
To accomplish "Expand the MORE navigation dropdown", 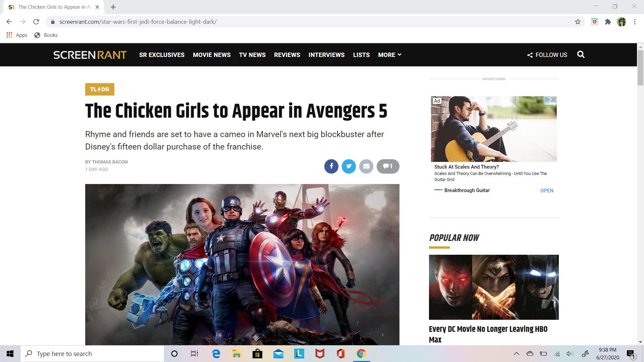I will point(389,55).
